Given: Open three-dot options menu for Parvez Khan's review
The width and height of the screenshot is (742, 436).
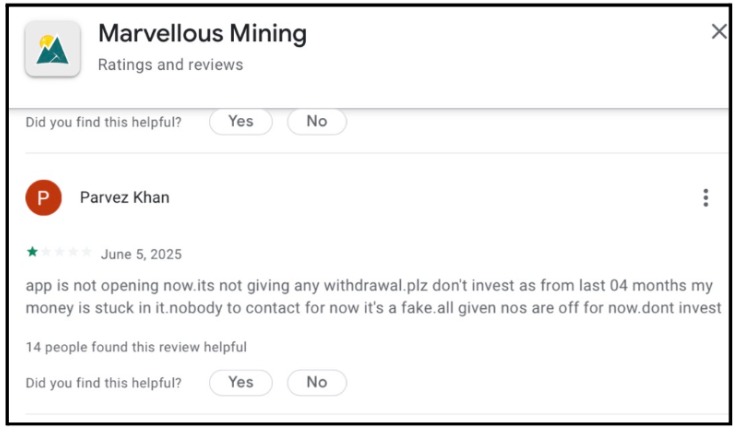Looking at the screenshot, I should click(705, 198).
